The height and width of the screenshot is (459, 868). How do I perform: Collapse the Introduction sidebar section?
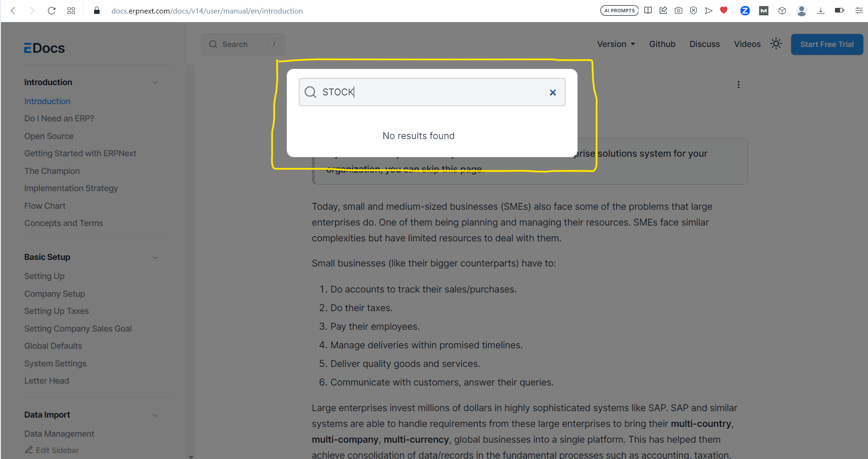pyautogui.click(x=155, y=82)
